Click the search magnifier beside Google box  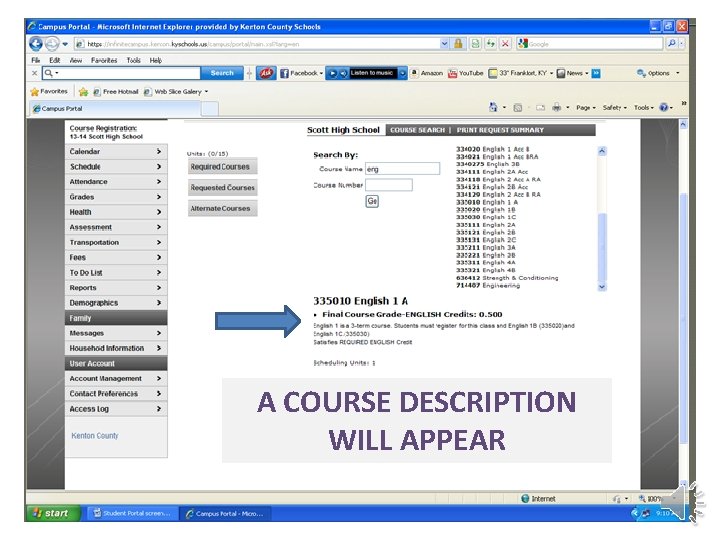[x=671, y=44]
